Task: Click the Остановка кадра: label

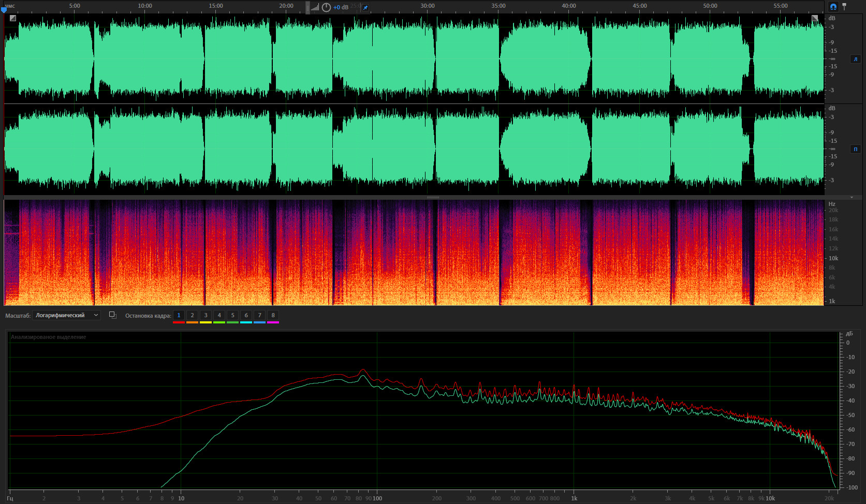Action: click(148, 316)
